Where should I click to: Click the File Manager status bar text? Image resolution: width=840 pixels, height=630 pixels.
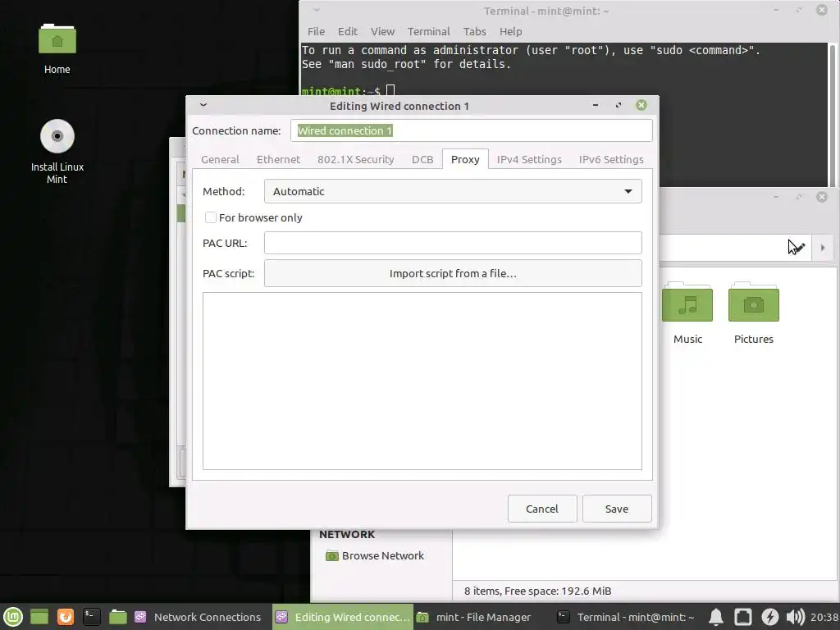(x=538, y=591)
